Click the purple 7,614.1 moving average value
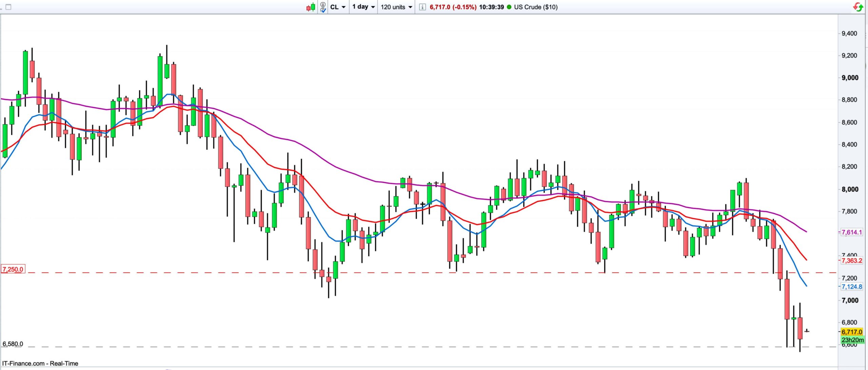Image resolution: width=868 pixels, height=370 pixels. [x=852, y=232]
